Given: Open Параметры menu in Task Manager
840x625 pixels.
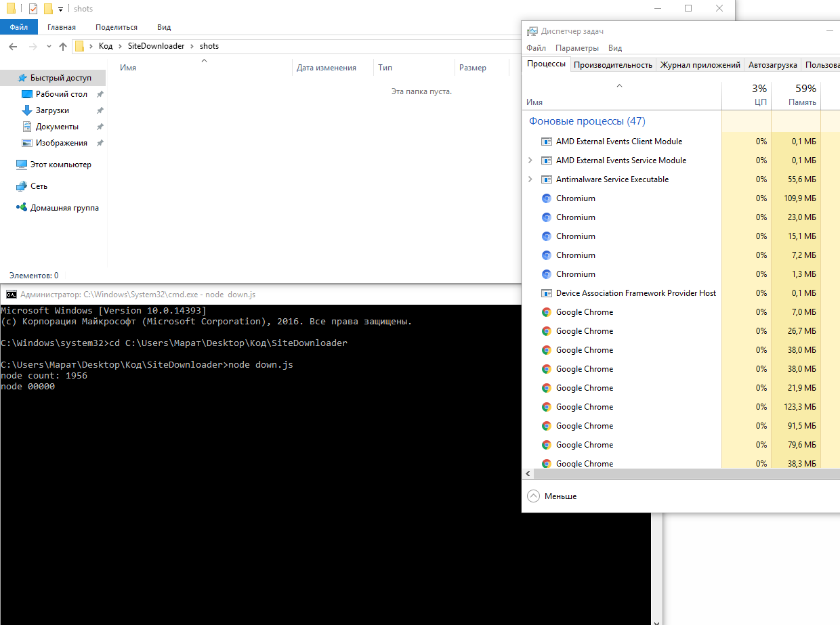Looking at the screenshot, I should [577, 48].
